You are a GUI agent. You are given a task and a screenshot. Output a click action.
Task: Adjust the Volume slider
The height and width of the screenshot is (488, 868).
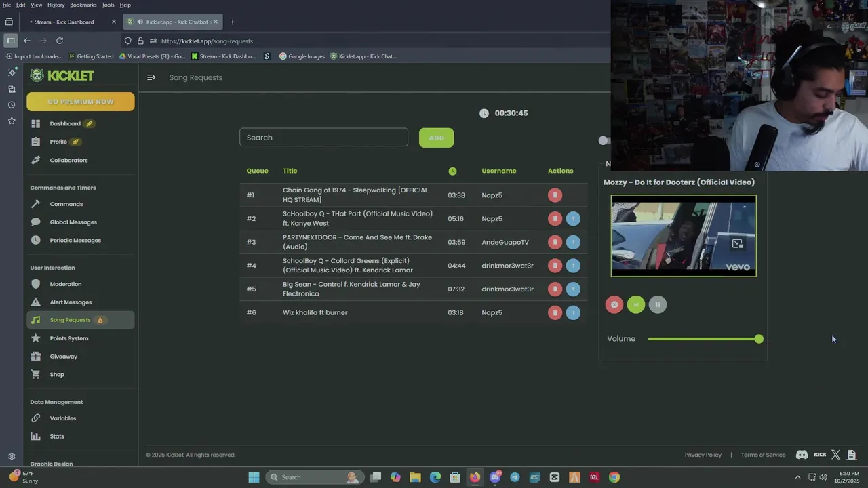coord(705,339)
